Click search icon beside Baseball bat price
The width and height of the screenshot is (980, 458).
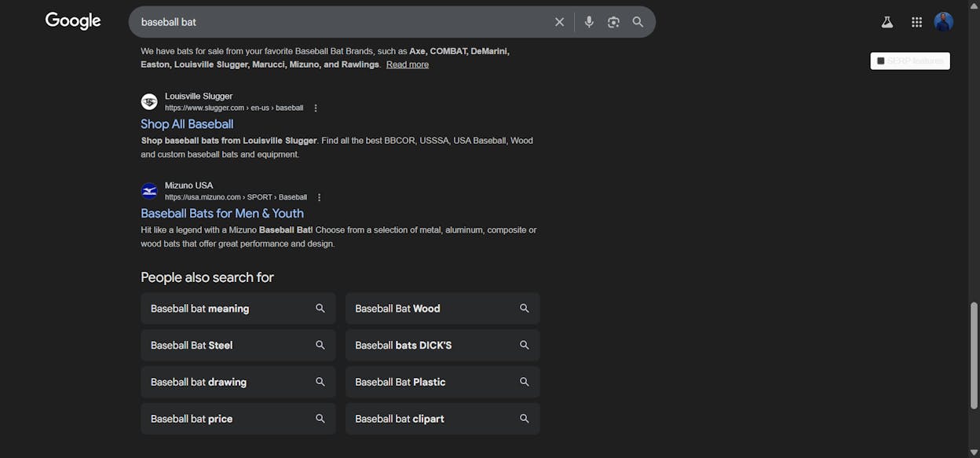320,419
